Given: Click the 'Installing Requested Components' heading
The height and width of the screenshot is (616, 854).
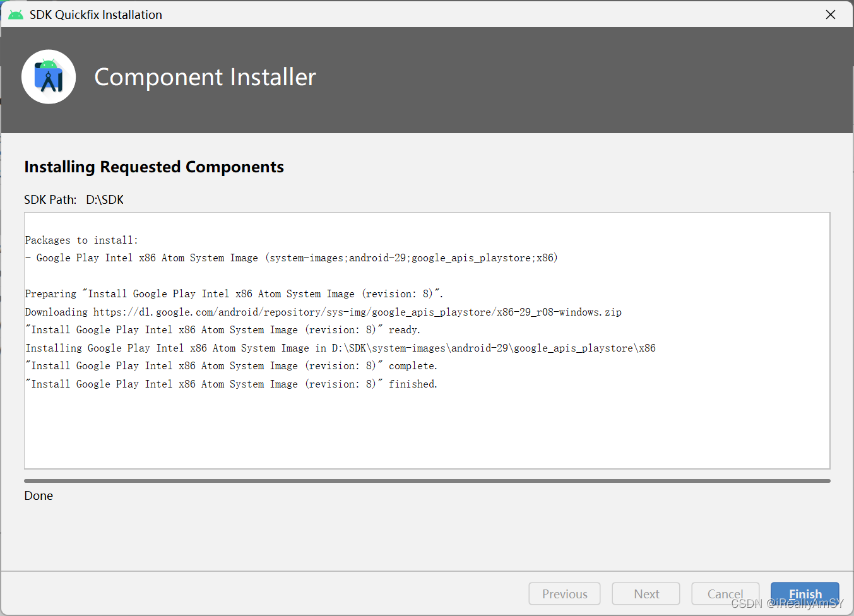Looking at the screenshot, I should [154, 167].
